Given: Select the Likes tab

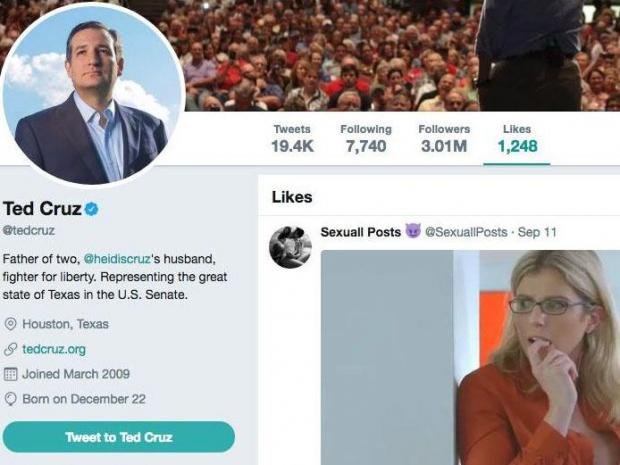Looking at the screenshot, I should tap(517, 139).
